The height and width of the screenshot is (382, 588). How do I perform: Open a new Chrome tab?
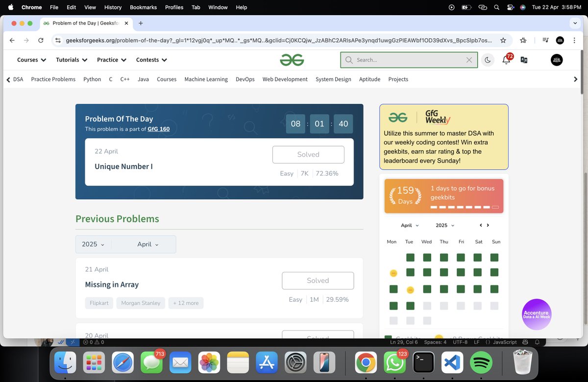(x=141, y=23)
